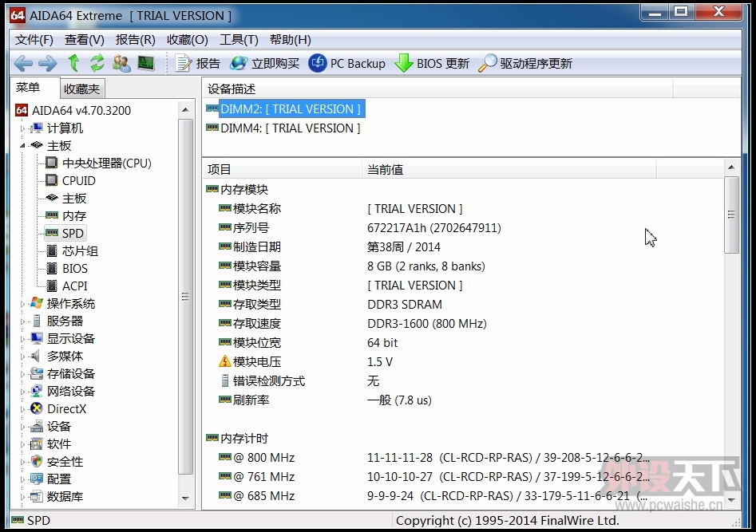
Task: Expand the 服务器 tree node
Action: point(22,321)
